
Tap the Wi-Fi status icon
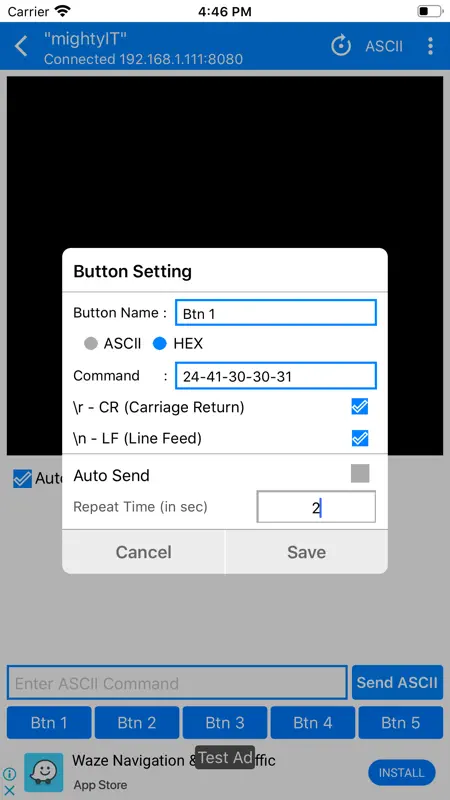pos(62,11)
